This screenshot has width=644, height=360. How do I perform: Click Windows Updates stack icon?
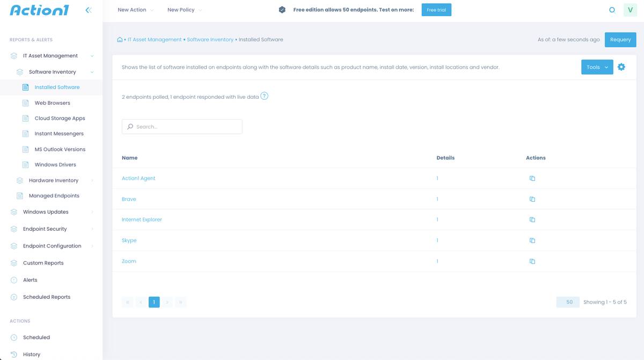14,212
